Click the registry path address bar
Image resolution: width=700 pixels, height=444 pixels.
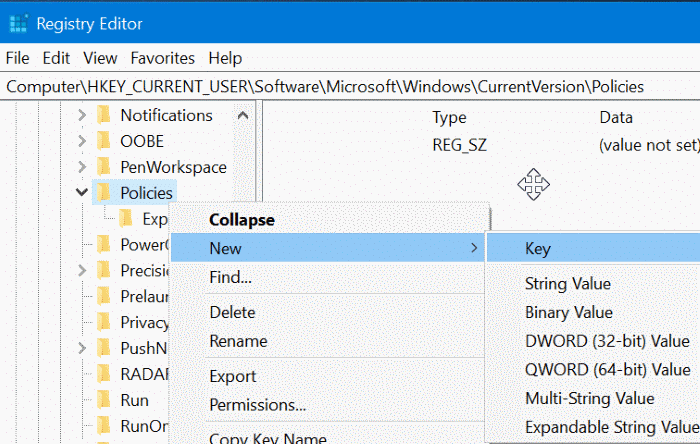pyautogui.click(x=350, y=86)
